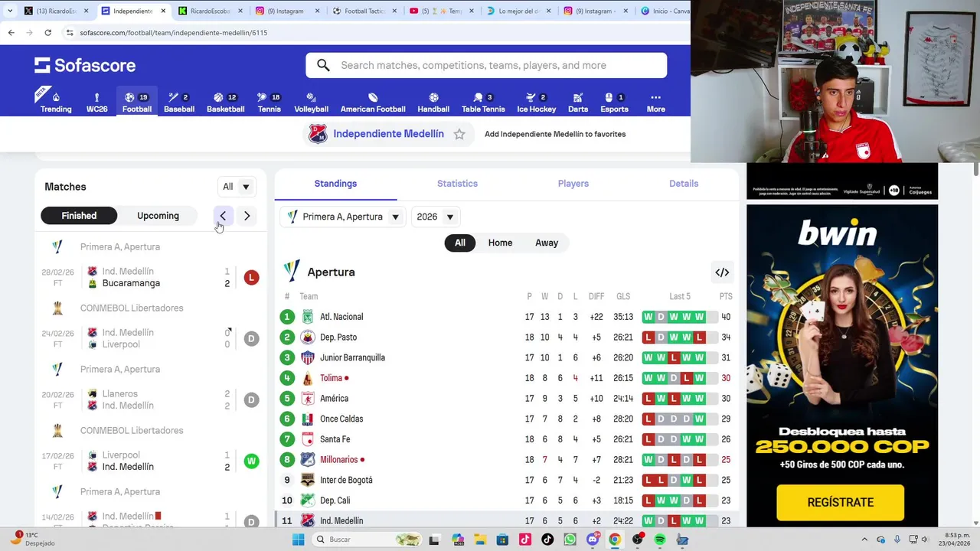980x551 pixels.
Task: Open Ice Hockey in the sports bar
Action: [x=536, y=102]
